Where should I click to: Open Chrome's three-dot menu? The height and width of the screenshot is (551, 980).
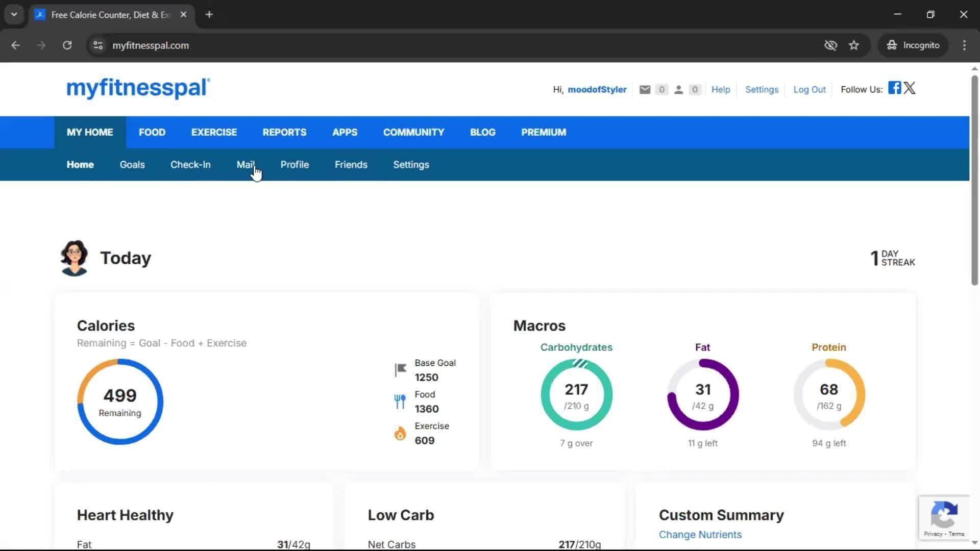point(964,45)
